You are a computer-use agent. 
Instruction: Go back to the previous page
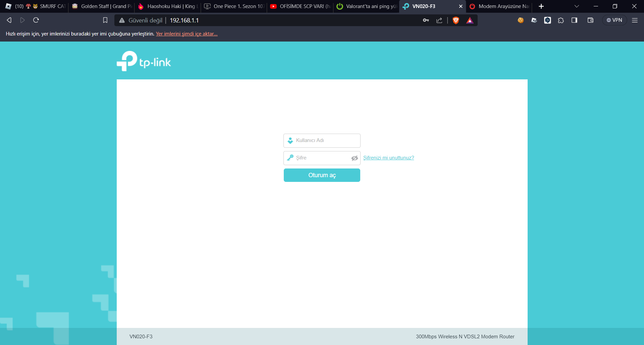coord(9,20)
